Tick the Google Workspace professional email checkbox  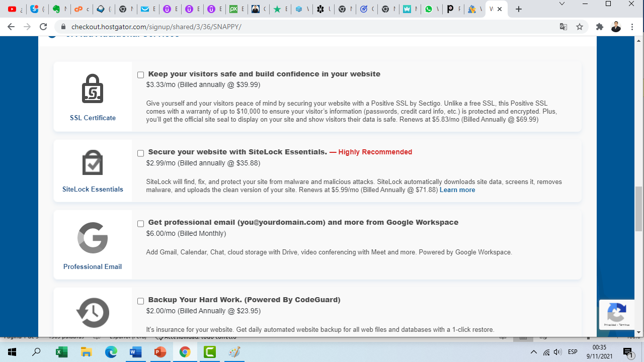(x=140, y=224)
